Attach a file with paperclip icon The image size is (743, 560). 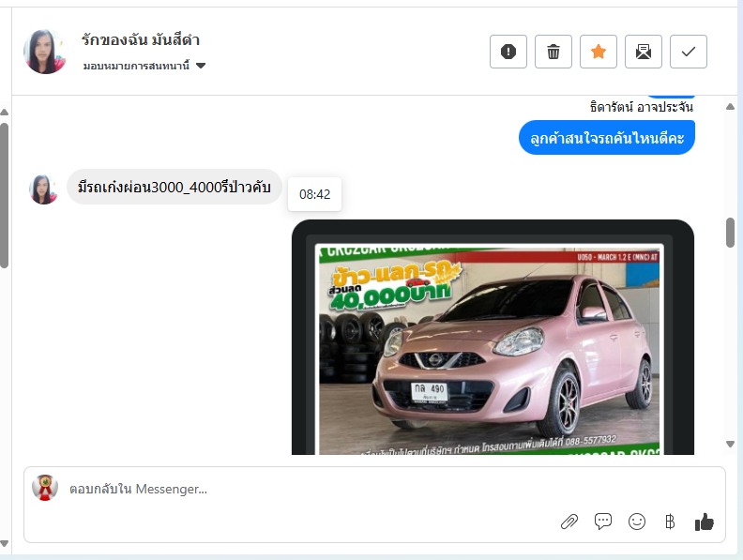[x=569, y=522]
